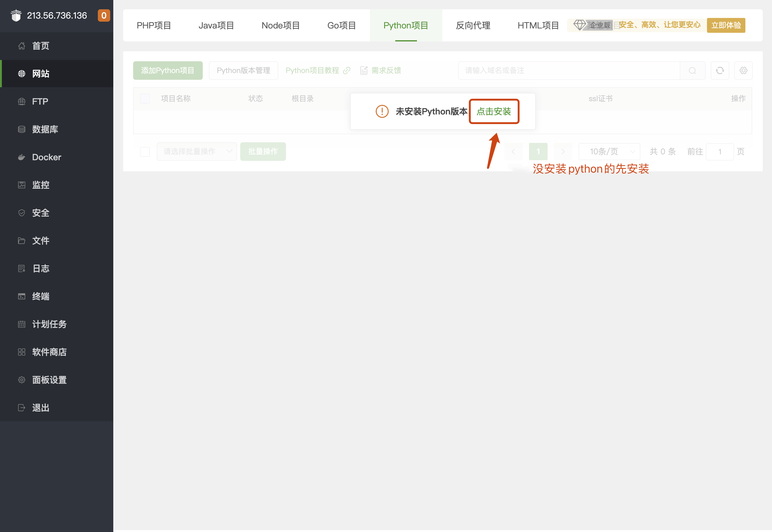The width and height of the screenshot is (772, 532).
Task: Open the 10条/页 page size dropdown
Action: pos(609,152)
